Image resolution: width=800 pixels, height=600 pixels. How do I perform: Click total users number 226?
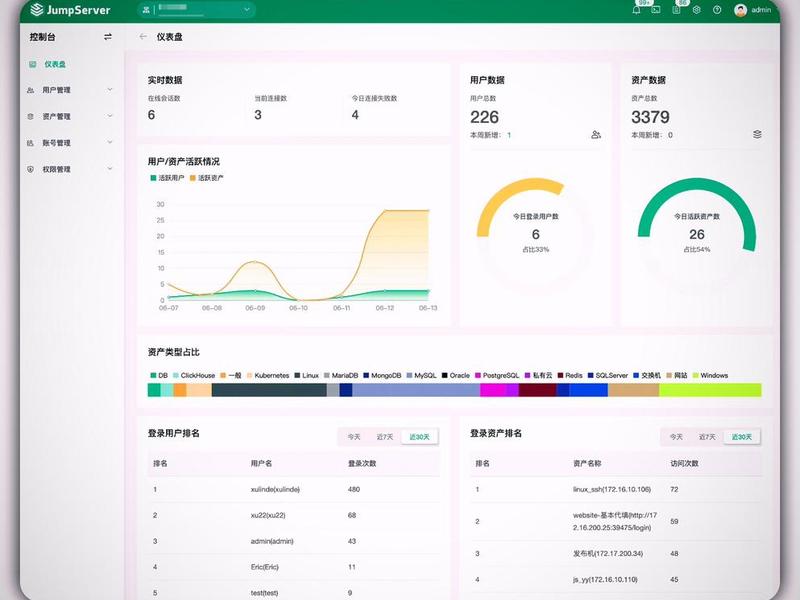pyautogui.click(x=484, y=117)
